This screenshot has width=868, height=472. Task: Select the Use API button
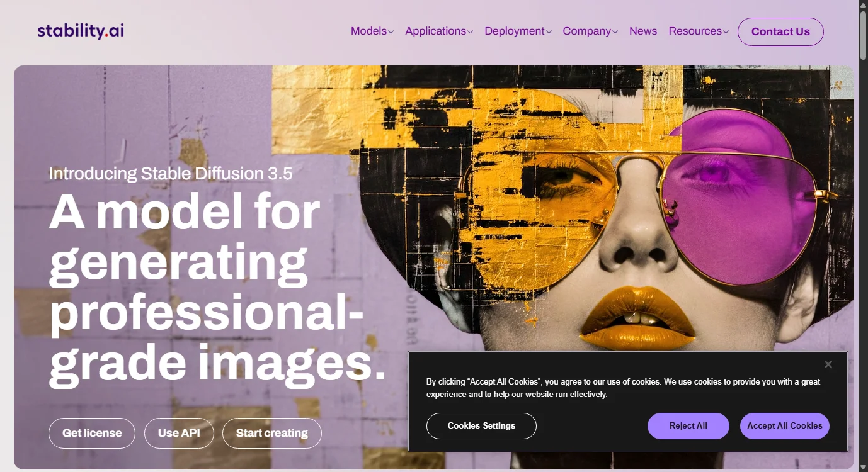point(179,433)
